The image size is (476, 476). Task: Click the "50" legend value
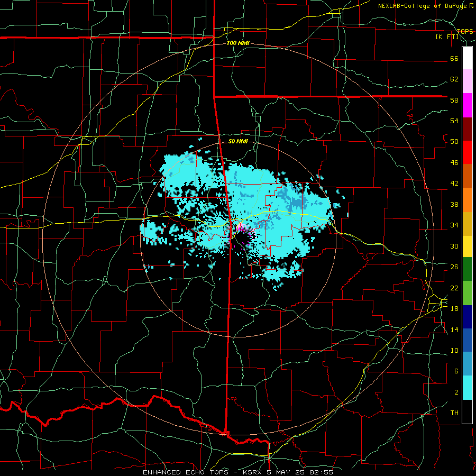(x=454, y=141)
